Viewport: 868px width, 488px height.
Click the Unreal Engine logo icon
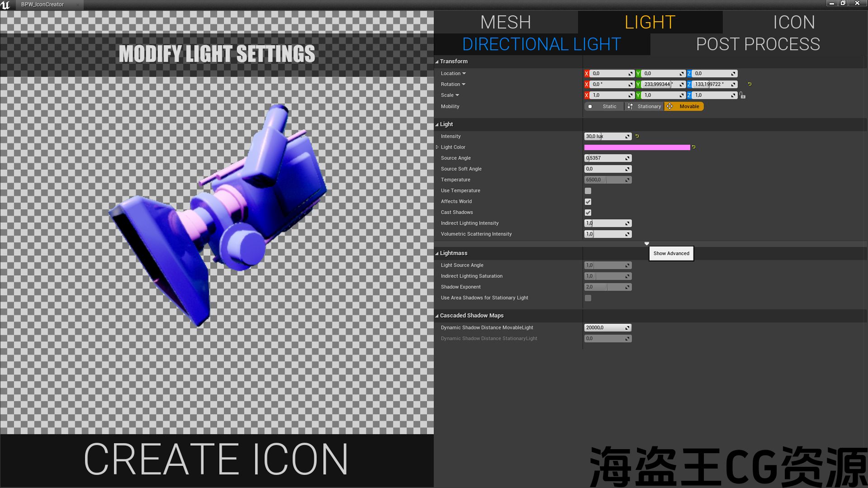5,5
